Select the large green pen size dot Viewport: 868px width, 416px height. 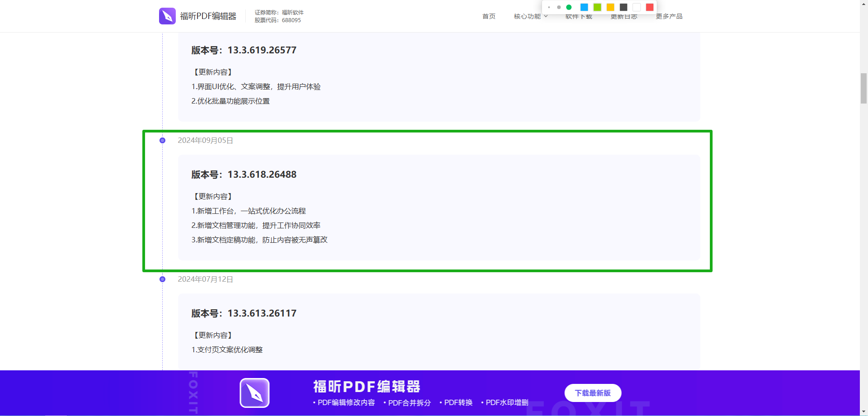pos(569,7)
